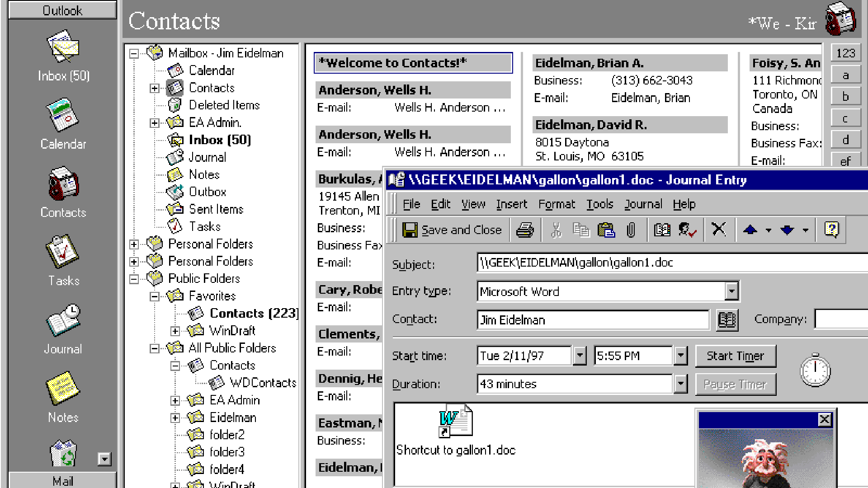Viewport: 868px width, 488px height.
Task: Jump to contacts starting with 'c' via index
Action: (x=845, y=118)
